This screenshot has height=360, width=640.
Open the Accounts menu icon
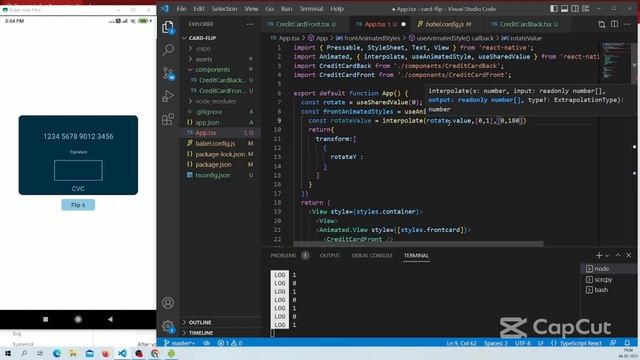[168, 303]
